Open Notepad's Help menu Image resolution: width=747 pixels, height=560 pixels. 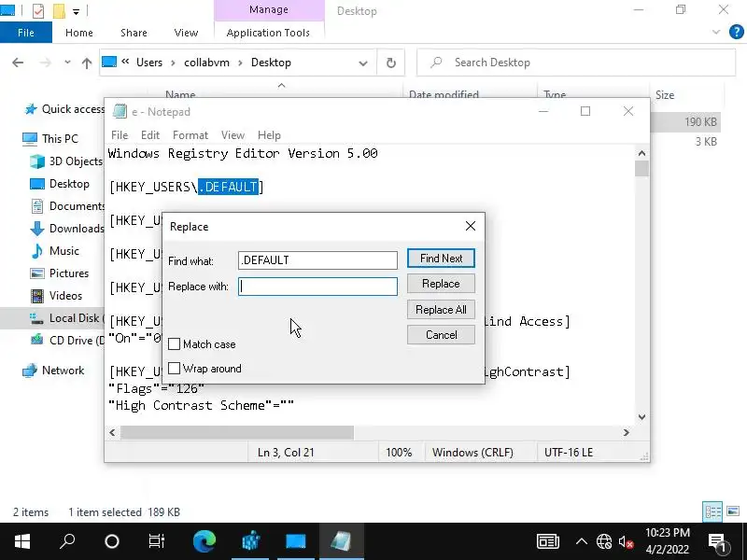269,135
